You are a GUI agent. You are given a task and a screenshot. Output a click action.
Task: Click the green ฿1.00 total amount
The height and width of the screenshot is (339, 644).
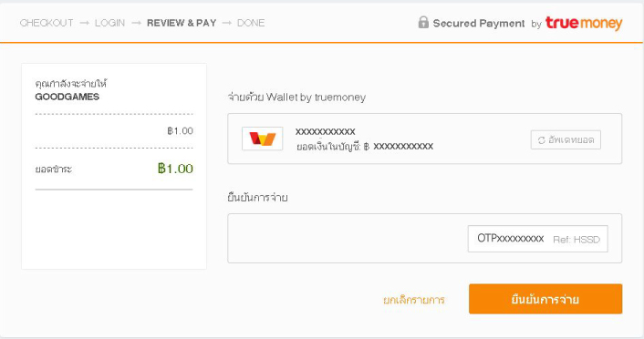click(x=175, y=169)
